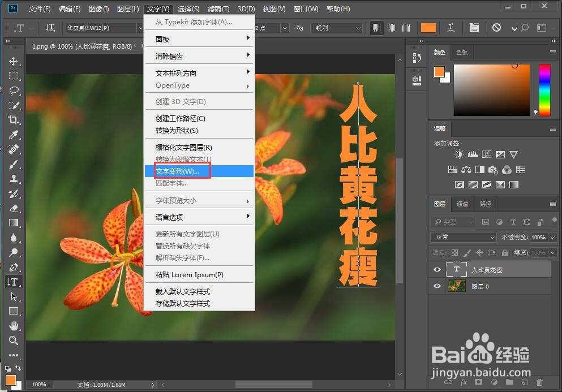Select the Eyedropper tool
562x392 pixels.
(x=14, y=135)
